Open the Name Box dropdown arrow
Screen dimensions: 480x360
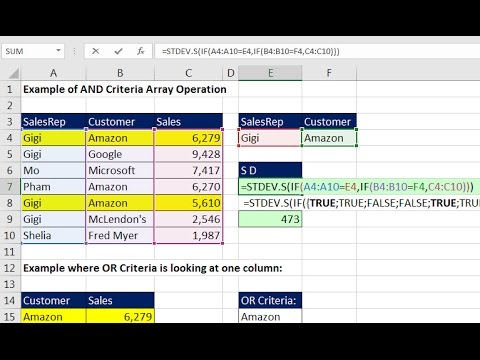click(x=58, y=51)
